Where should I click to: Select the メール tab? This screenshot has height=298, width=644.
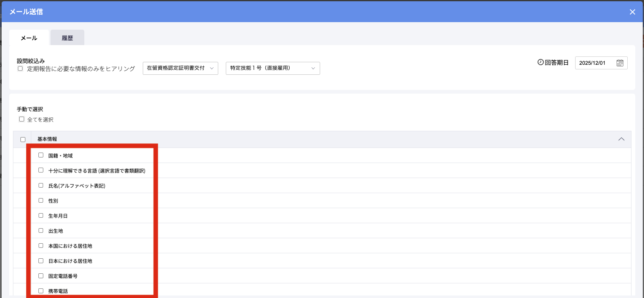(x=29, y=38)
